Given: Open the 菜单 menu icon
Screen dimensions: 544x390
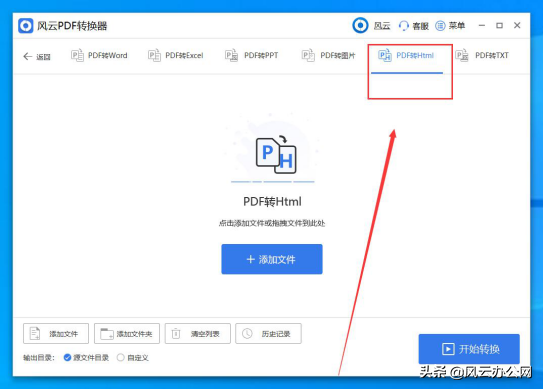Looking at the screenshot, I should (x=440, y=26).
